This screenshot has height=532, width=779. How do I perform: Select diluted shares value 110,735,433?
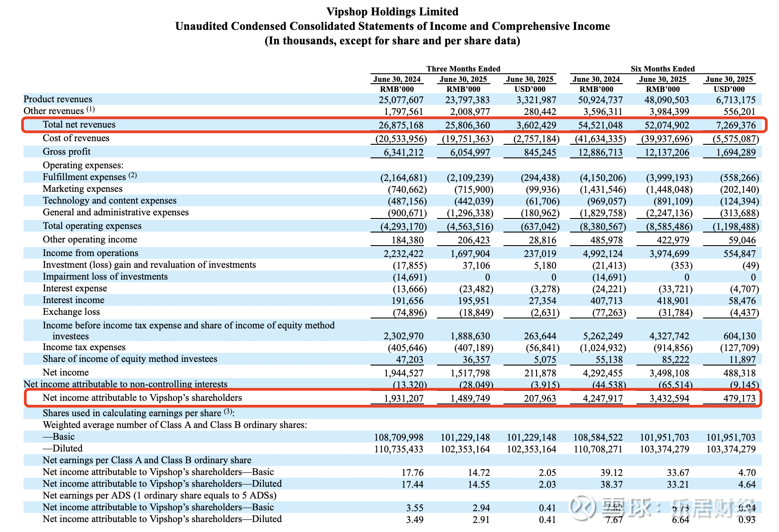[399, 449]
